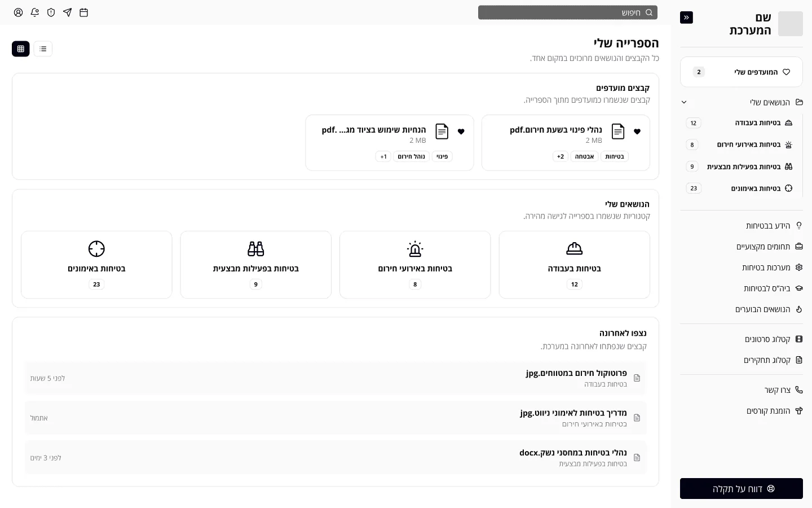Open בטיחות באימונים crosshair card

click(96, 265)
